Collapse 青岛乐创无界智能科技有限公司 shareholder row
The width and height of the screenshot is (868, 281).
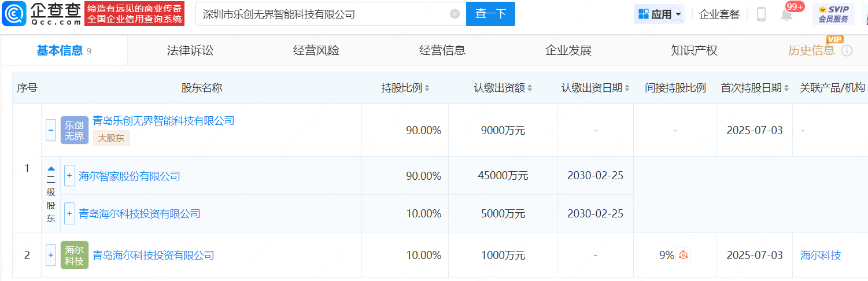(x=51, y=130)
